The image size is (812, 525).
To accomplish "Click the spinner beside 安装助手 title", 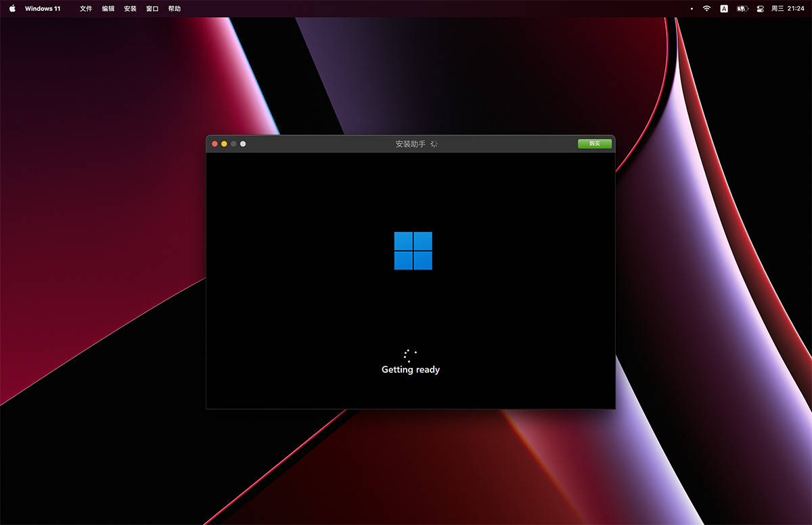I will point(434,144).
